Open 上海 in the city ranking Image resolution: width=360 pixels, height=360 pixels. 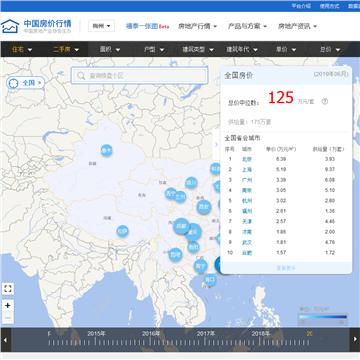pos(247,169)
